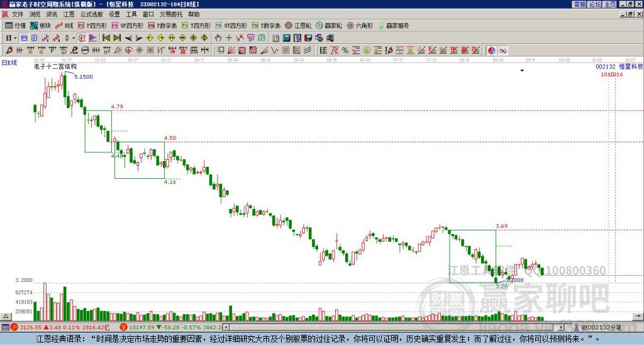Open the T四方形 tool
Screen dimensions: 644x345
(x=196, y=25)
